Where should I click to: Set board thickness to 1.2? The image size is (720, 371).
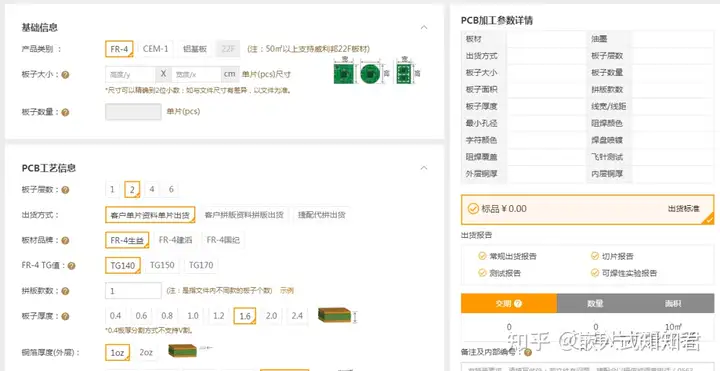click(x=219, y=316)
